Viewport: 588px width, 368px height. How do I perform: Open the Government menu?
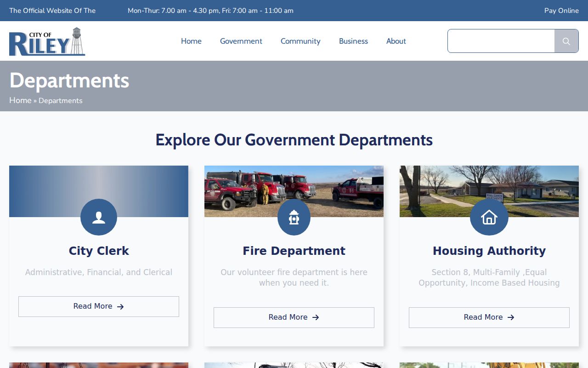click(241, 41)
